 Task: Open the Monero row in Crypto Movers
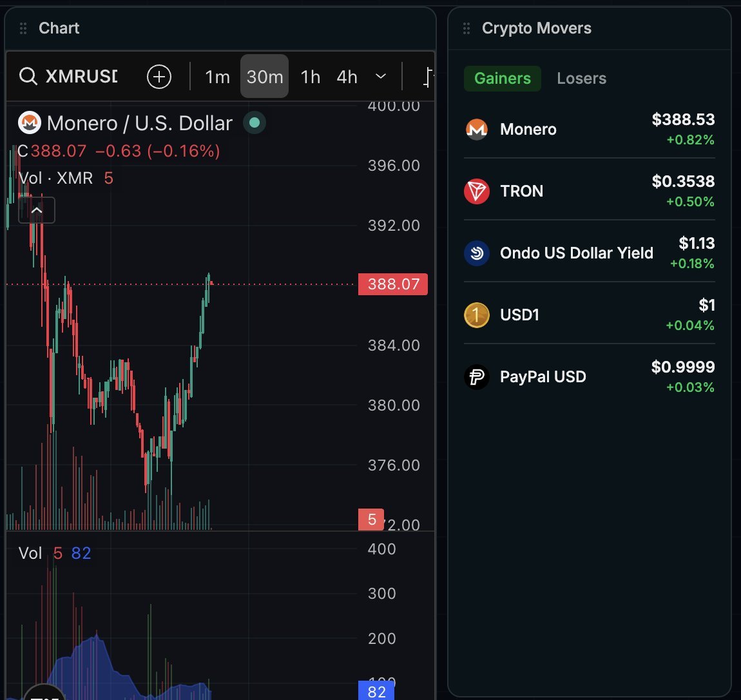(x=590, y=129)
